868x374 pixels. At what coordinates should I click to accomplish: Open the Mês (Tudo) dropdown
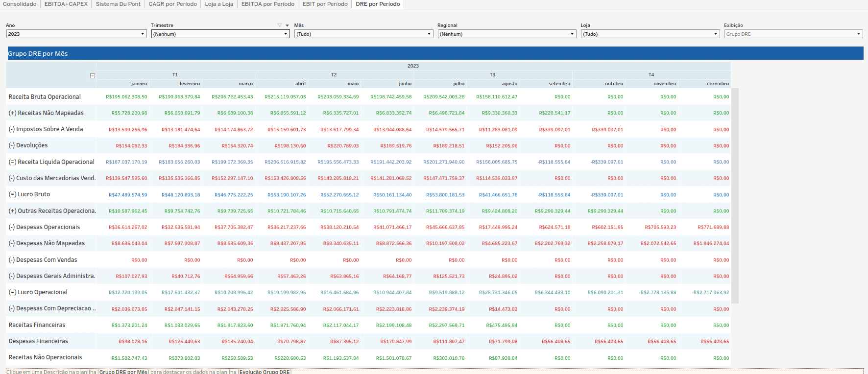364,34
